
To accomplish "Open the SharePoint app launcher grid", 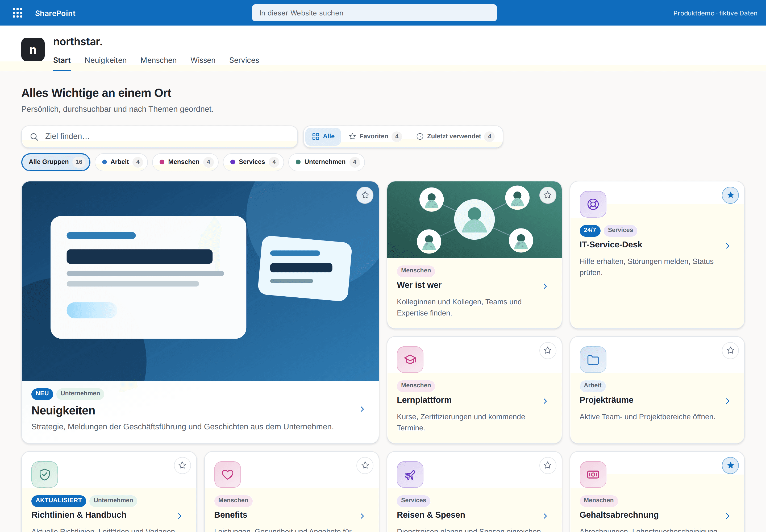I will click(17, 13).
